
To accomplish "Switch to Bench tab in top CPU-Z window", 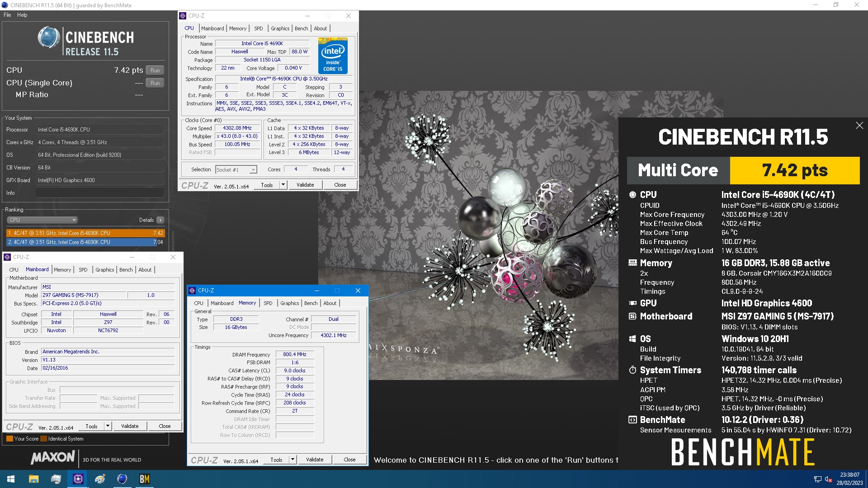I will [x=301, y=28].
